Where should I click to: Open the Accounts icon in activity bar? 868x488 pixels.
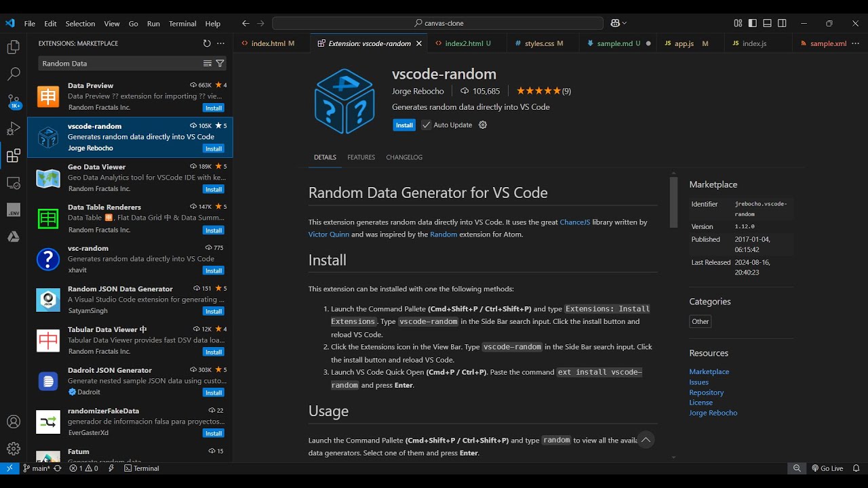point(13,422)
